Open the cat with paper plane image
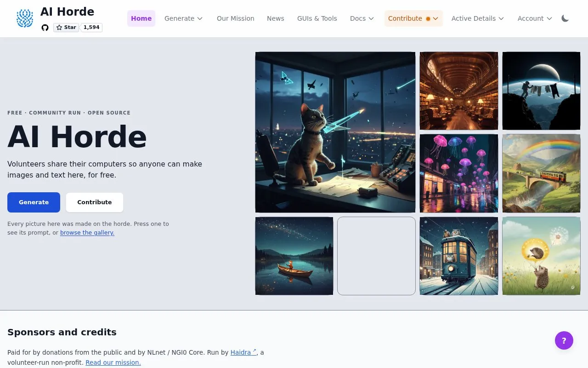The image size is (588, 368). tap(335, 132)
